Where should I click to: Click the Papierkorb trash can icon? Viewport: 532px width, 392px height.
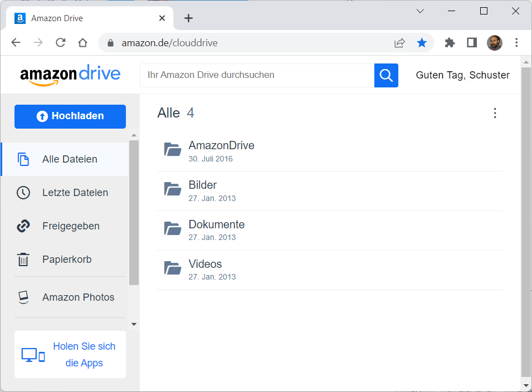[23, 259]
